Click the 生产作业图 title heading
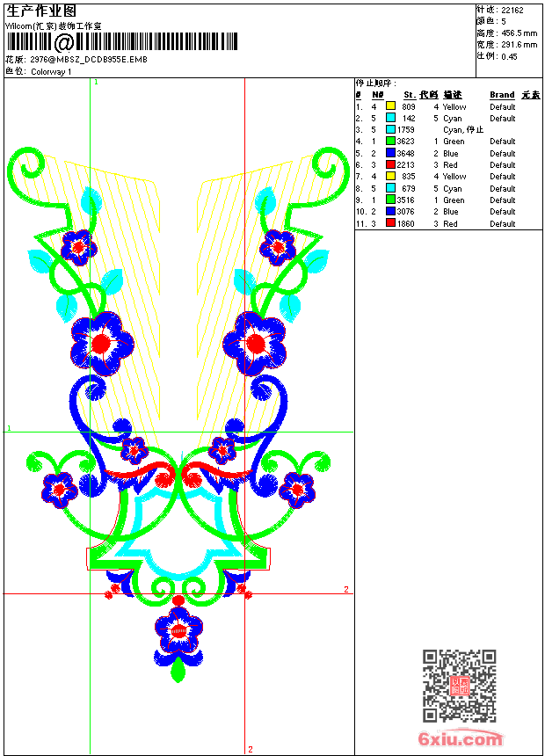This screenshot has width=545, height=756. pos(41,11)
